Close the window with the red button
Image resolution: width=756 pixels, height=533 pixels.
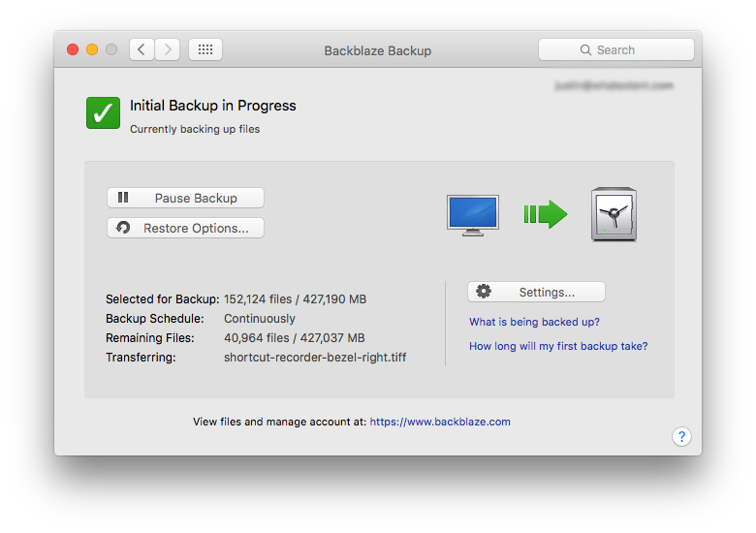tap(73, 49)
